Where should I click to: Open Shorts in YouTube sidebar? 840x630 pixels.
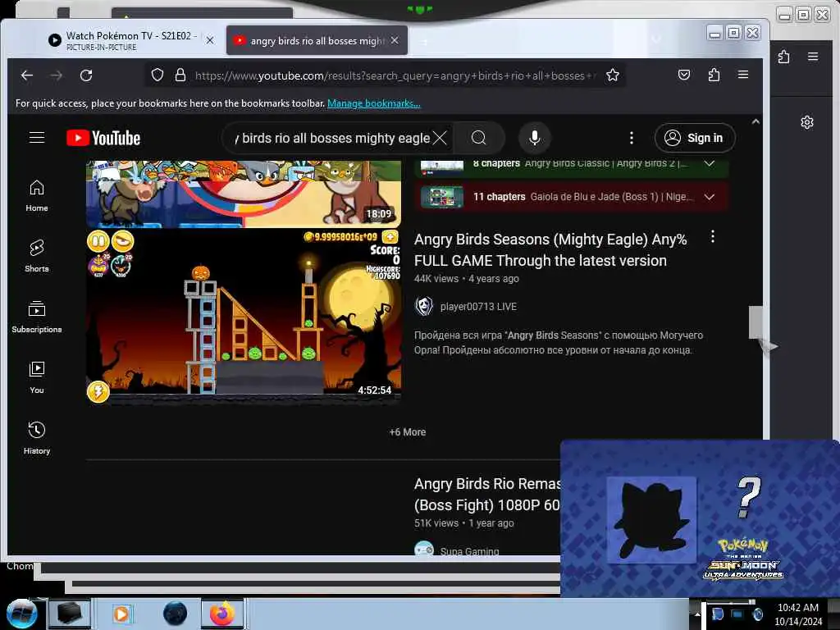tap(36, 256)
